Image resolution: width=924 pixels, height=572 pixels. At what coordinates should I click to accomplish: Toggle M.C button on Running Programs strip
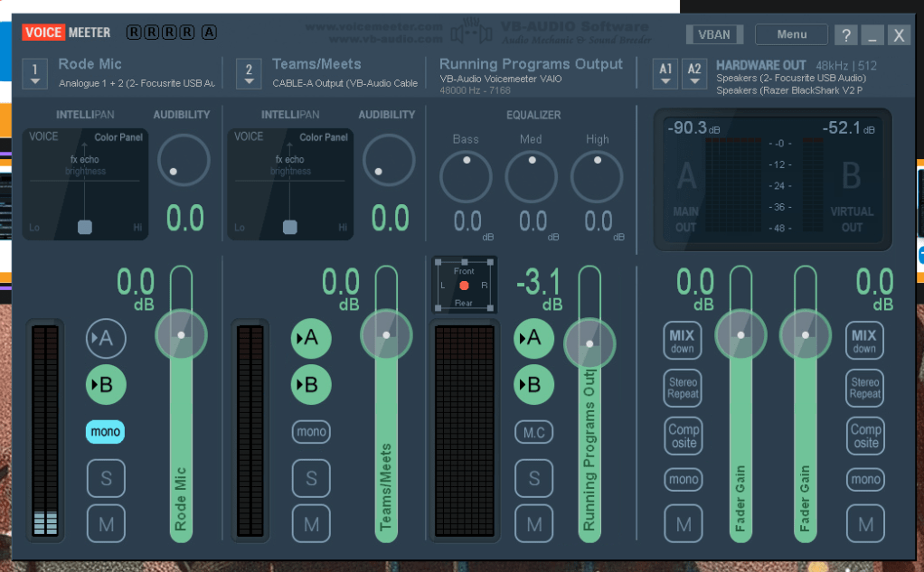pyautogui.click(x=534, y=432)
